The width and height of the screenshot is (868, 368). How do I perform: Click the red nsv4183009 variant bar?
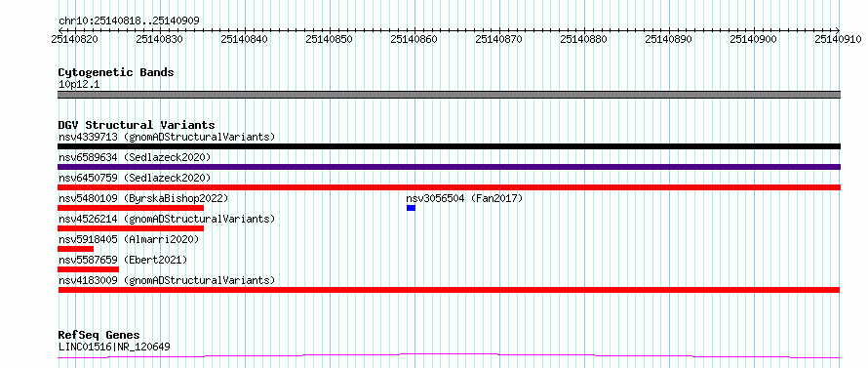[449, 290]
